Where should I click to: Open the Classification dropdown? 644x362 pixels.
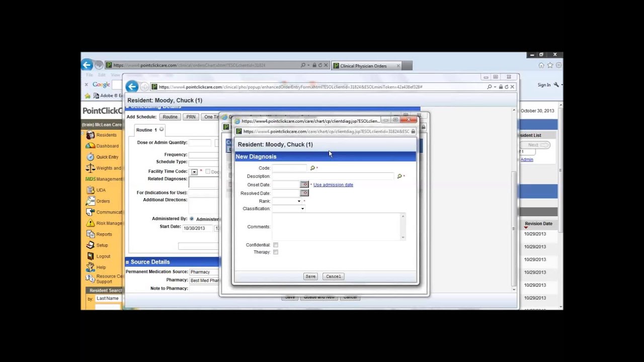coord(302,209)
